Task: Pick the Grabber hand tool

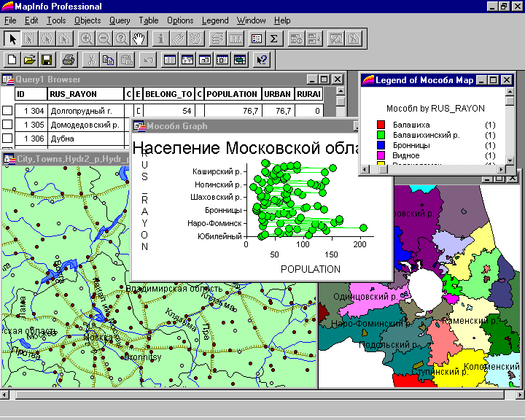Action: [139, 39]
